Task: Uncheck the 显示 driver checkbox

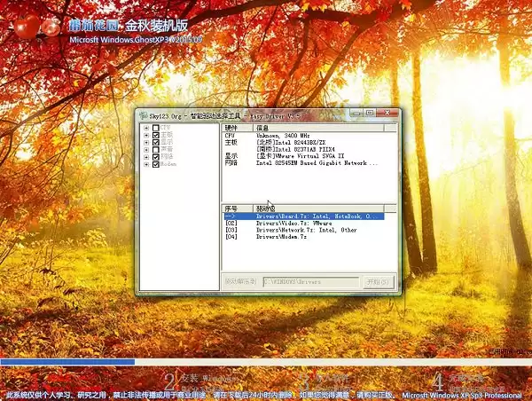Action: pos(156,142)
